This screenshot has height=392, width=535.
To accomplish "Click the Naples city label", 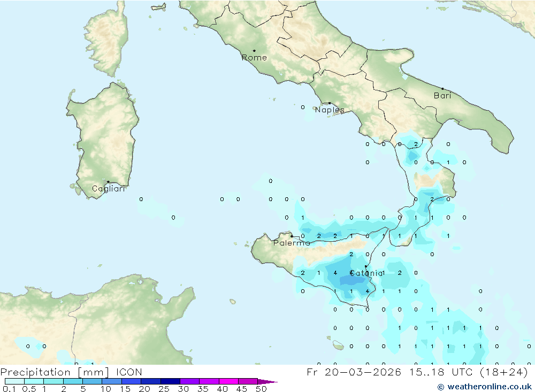I will pyautogui.click(x=330, y=110).
